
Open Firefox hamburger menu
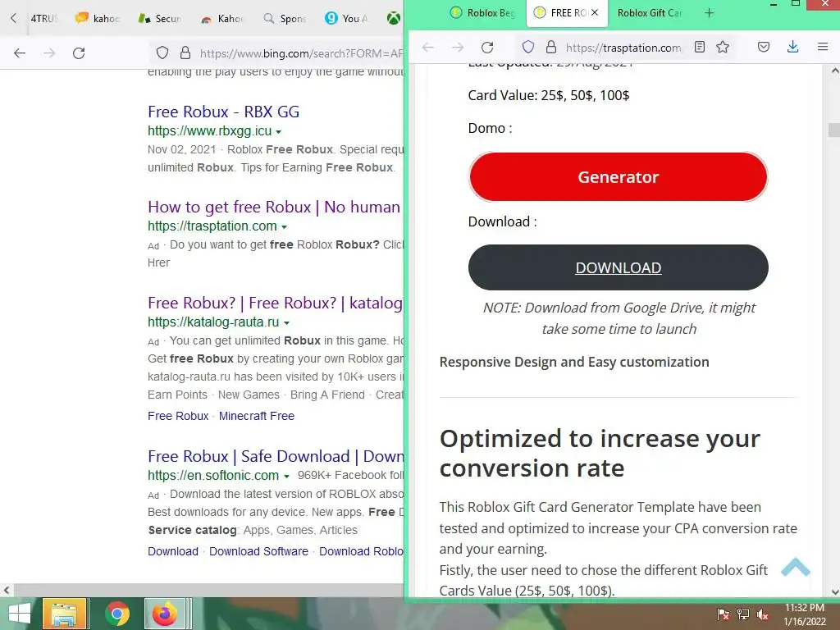click(823, 47)
